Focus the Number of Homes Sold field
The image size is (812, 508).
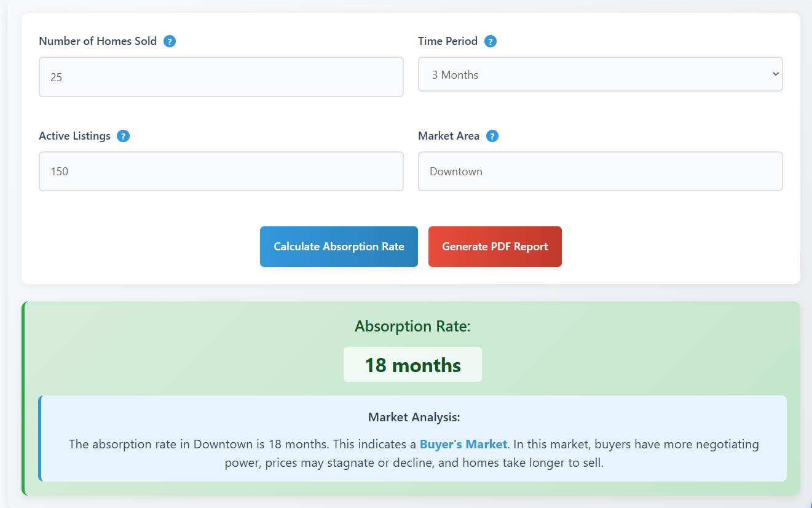pyautogui.click(x=221, y=77)
